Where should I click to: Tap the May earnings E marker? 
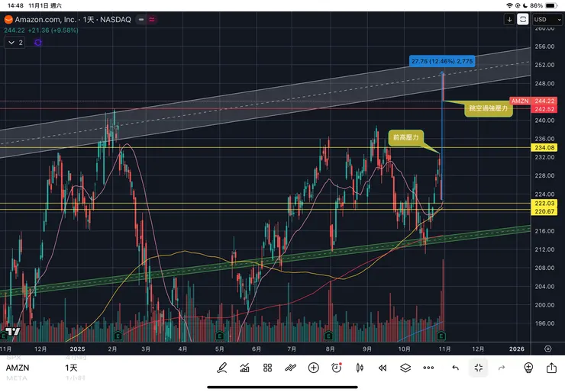pos(219,336)
